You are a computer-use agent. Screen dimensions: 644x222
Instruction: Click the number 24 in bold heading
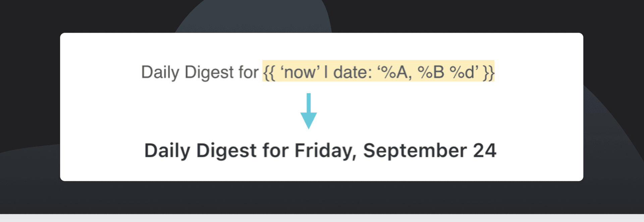pos(484,150)
